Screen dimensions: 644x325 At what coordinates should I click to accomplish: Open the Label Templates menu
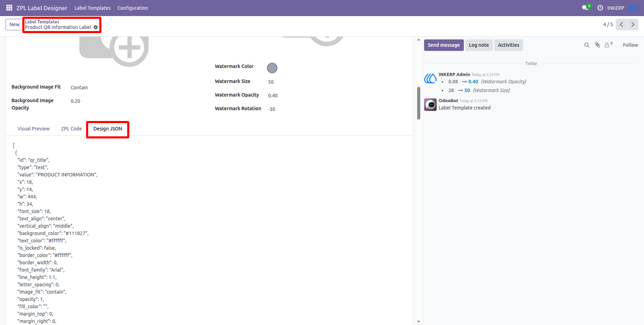tap(92, 8)
